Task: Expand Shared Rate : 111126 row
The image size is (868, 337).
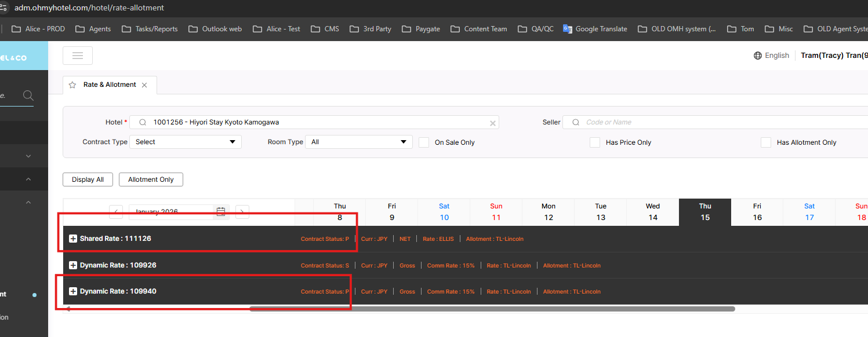Action: pyautogui.click(x=73, y=239)
